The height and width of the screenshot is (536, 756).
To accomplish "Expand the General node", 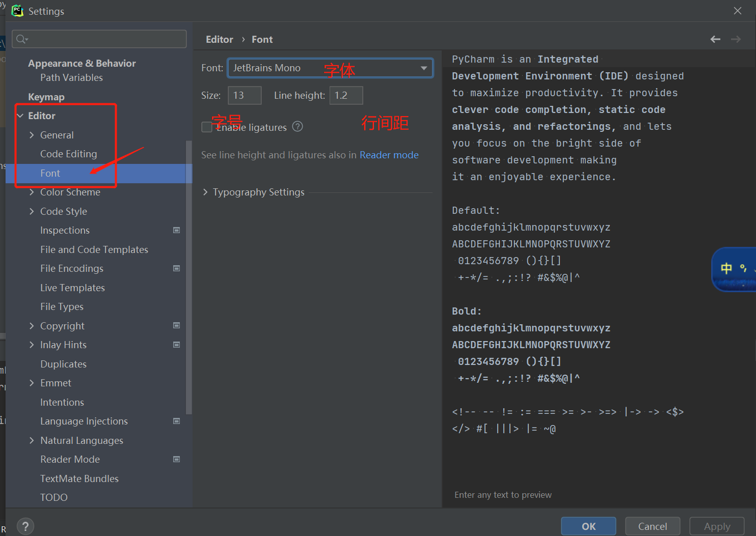I will tap(32, 135).
